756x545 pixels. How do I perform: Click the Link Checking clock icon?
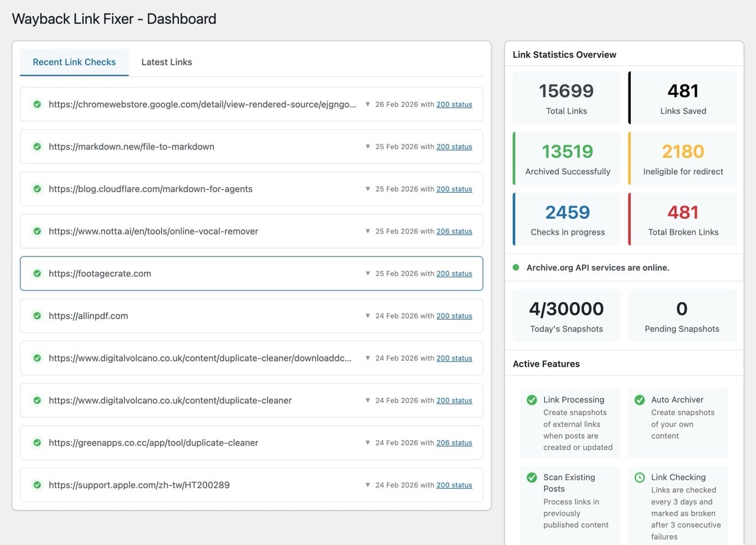(639, 478)
